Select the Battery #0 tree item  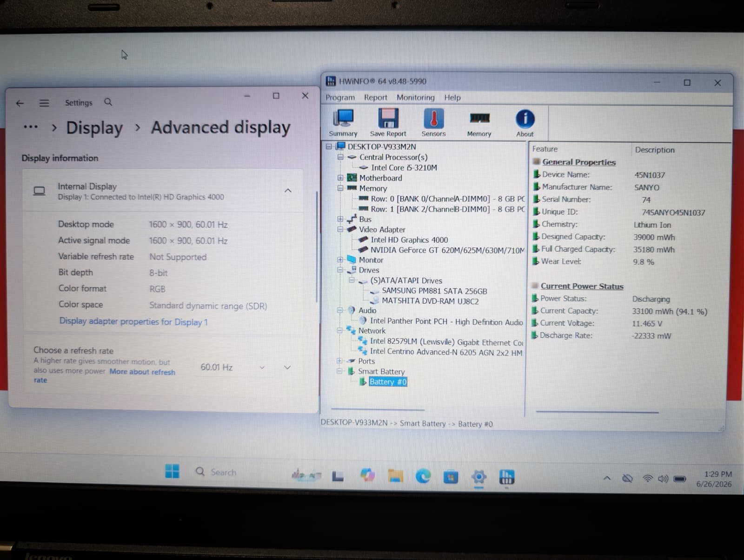tap(388, 382)
